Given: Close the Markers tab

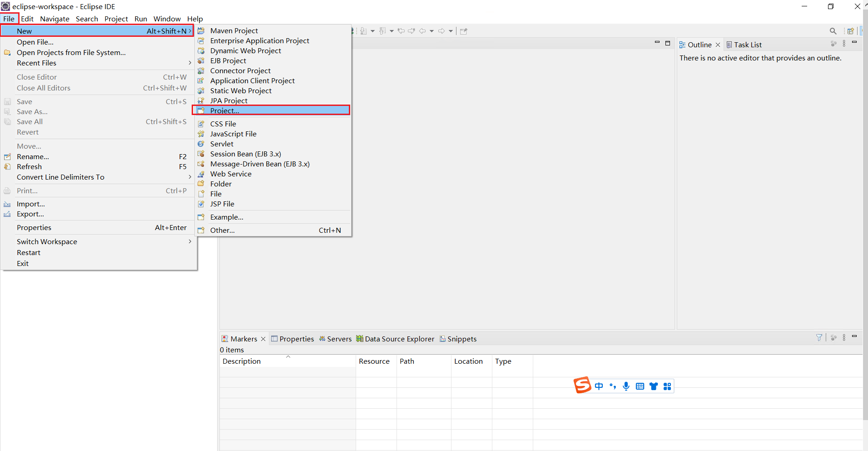Looking at the screenshot, I should 263,339.
